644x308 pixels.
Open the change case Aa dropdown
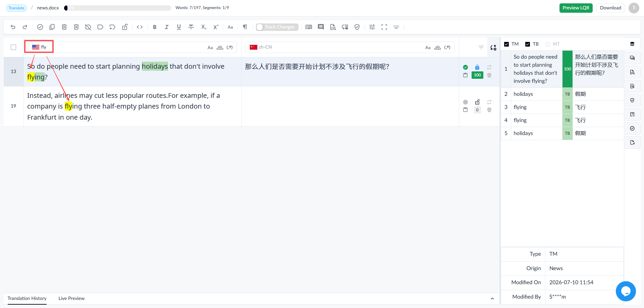click(x=230, y=27)
